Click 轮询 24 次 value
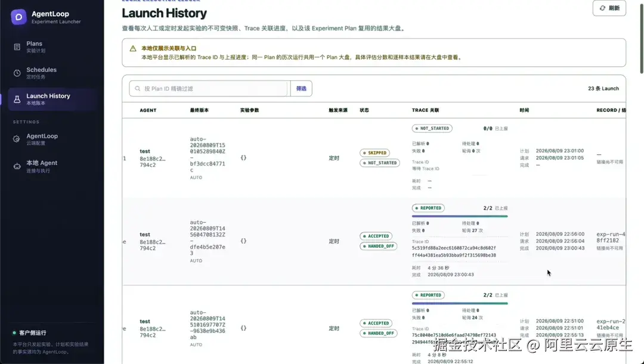The width and height of the screenshot is (644, 364). [472, 318]
